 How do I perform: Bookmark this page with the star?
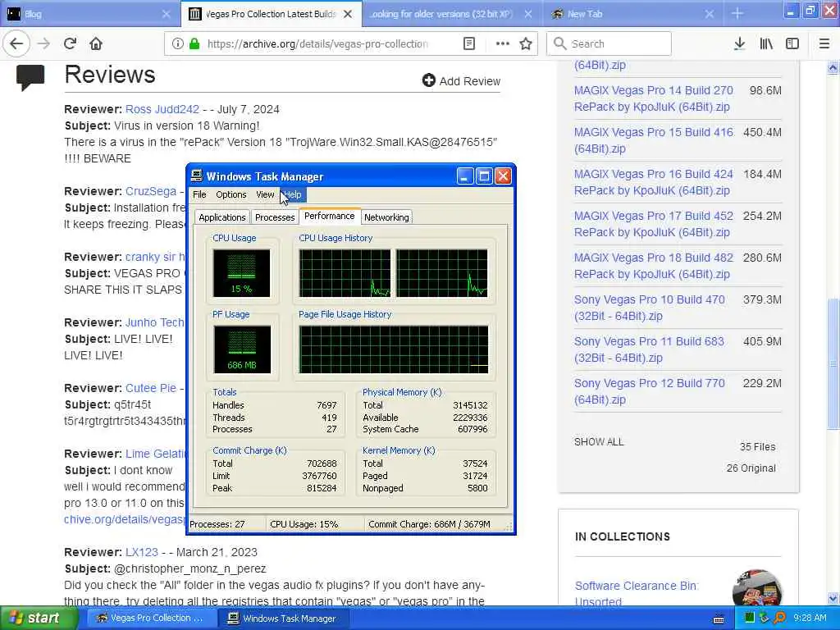pyautogui.click(x=526, y=43)
